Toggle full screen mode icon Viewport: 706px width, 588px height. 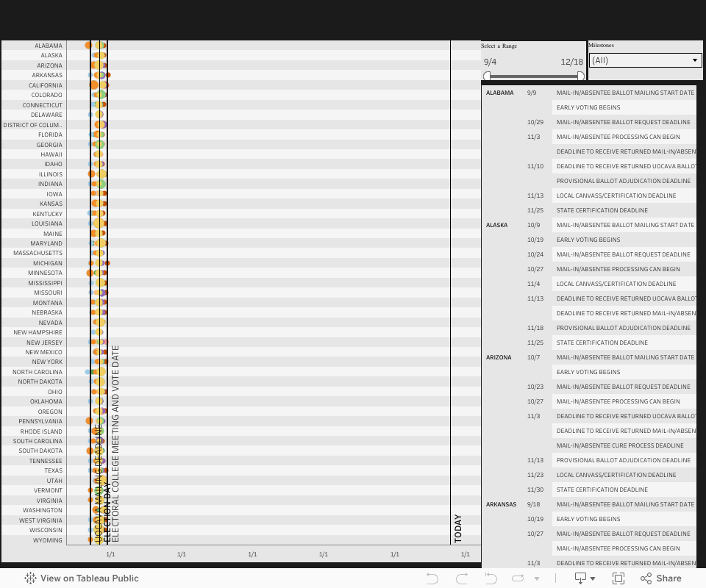coord(618,578)
